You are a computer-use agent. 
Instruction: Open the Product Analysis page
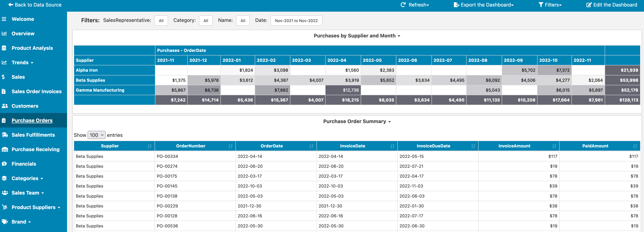32,48
